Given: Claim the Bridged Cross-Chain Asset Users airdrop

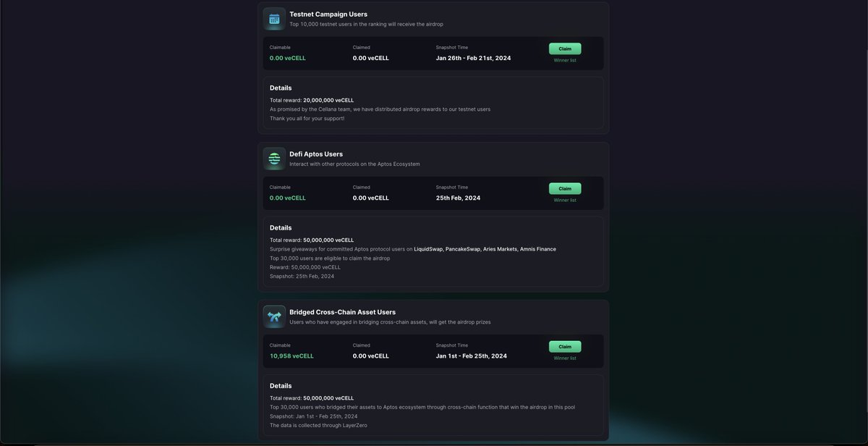Looking at the screenshot, I should [x=565, y=347].
